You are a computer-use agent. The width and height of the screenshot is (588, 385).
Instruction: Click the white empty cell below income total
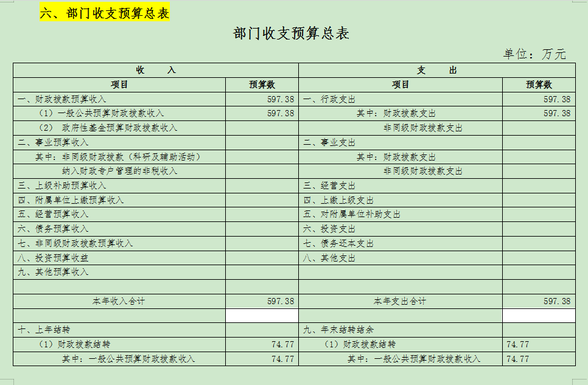click(262, 316)
